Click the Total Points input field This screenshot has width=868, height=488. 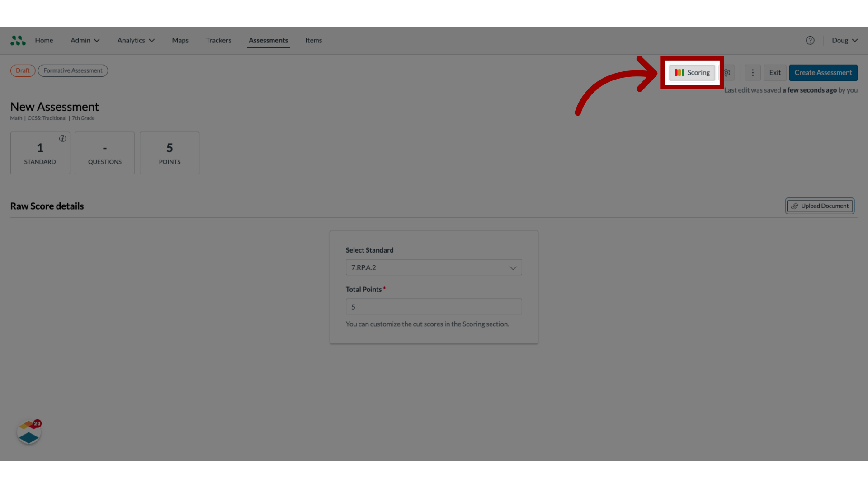[x=434, y=306]
